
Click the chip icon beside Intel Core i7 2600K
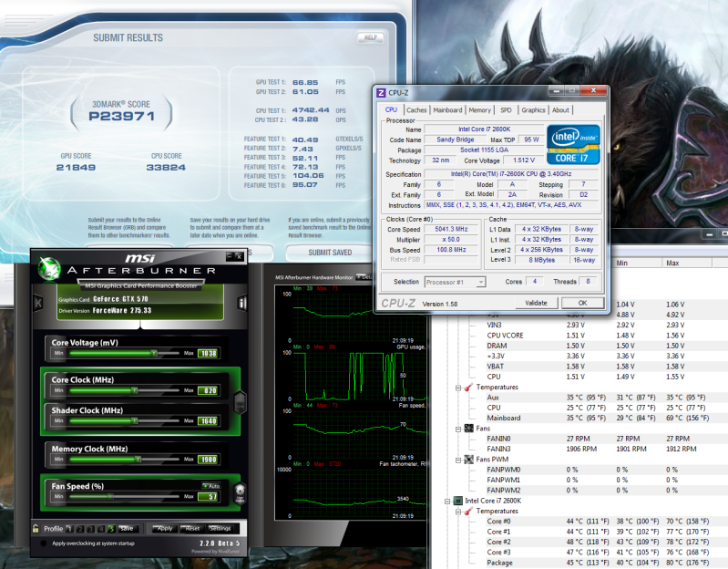pos(457,501)
